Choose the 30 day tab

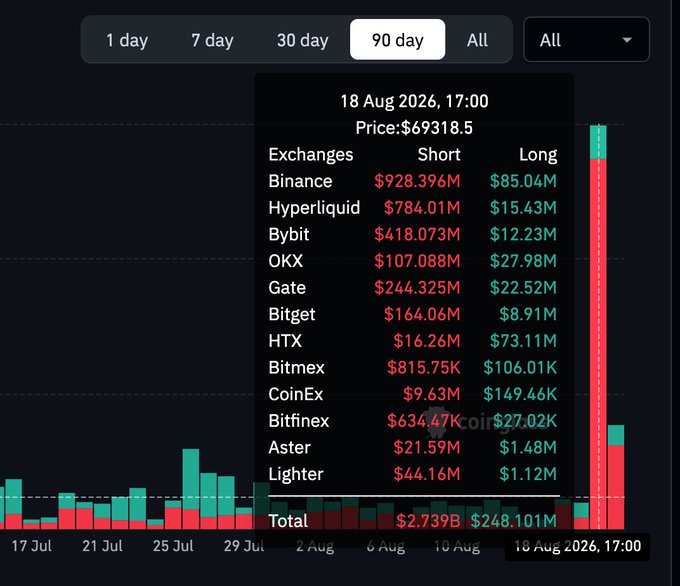click(302, 40)
